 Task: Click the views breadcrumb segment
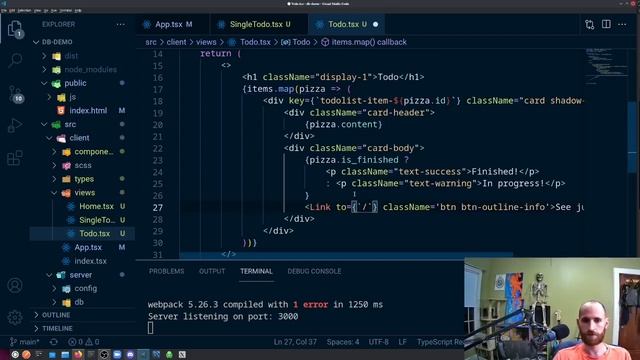click(206, 42)
